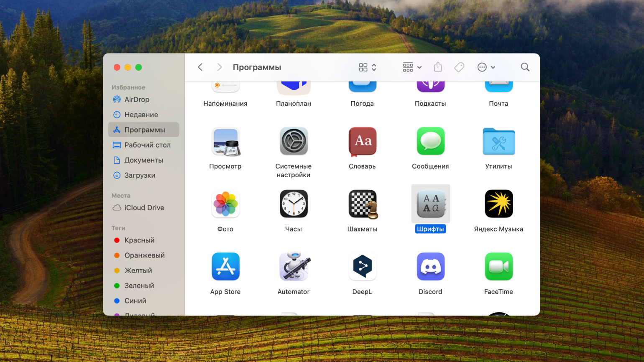Select the Словарь dictionary icon

[362, 142]
